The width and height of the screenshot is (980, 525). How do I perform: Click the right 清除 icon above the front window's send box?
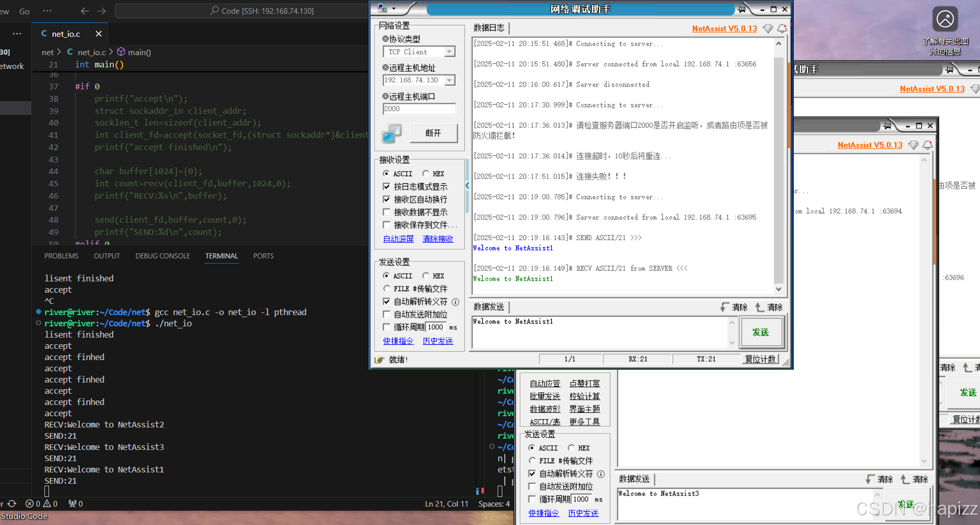pyautogui.click(x=759, y=307)
